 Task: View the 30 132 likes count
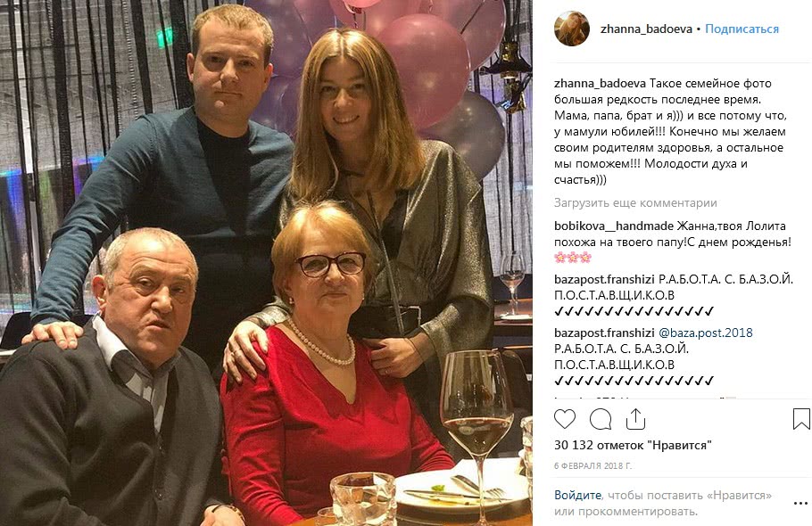pyautogui.click(x=633, y=445)
